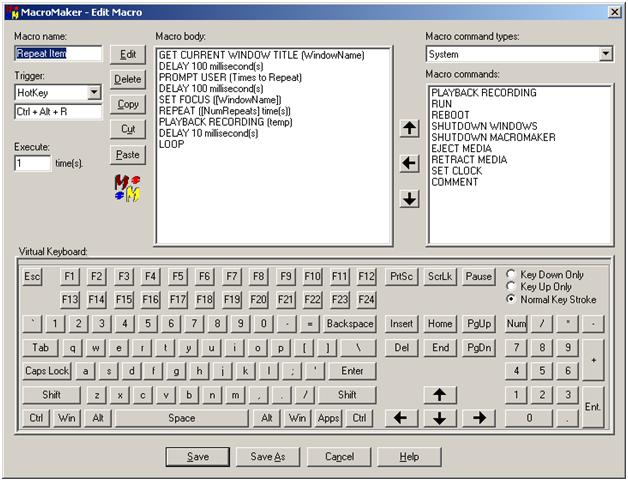Click the Home virtual key

[440, 324]
